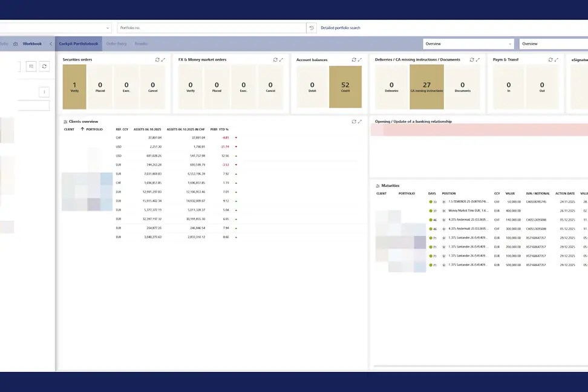Click the Securities orders Verify tile showing 1
Screen dimensions: 588x392
point(74,87)
